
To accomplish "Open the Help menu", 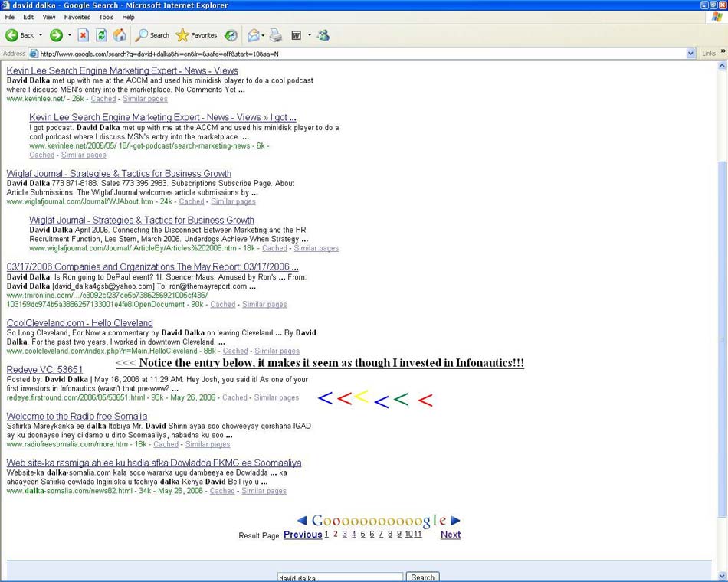I will click(128, 17).
